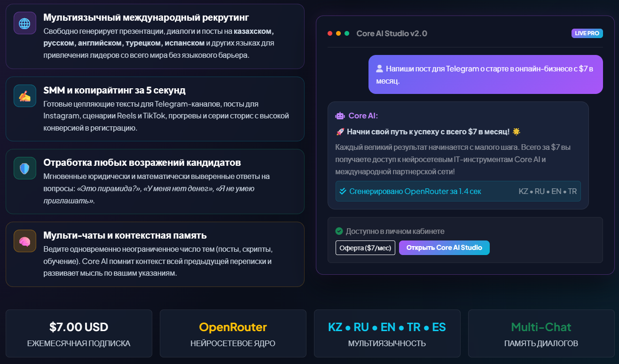Click the Мультиязычный международный рекрутинг heading
This screenshot has width=619, height=364.
146,17
